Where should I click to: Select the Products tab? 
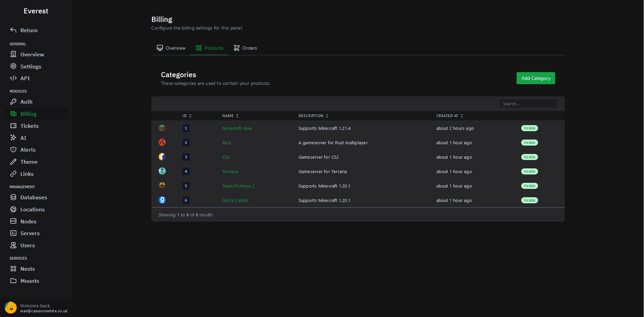[x=209, y=48]
